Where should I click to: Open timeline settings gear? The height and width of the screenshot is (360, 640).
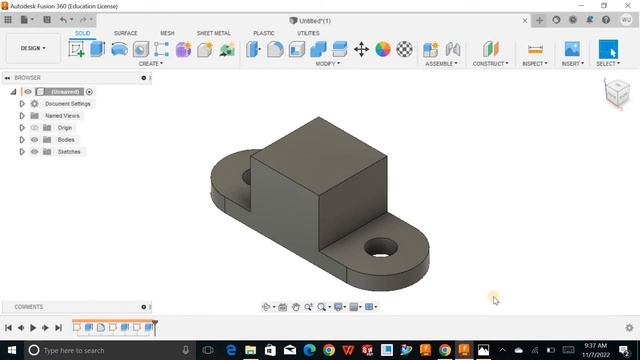tap(629, 327)
